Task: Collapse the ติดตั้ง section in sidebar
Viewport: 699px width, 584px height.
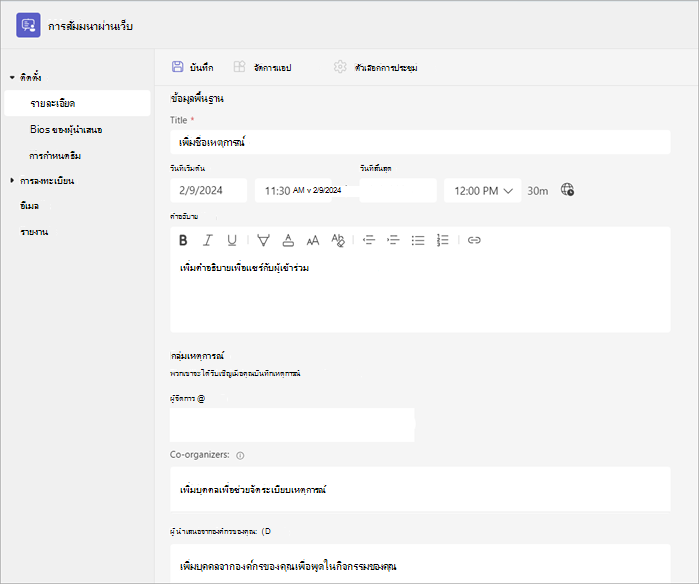Action: tap(12, 78)
